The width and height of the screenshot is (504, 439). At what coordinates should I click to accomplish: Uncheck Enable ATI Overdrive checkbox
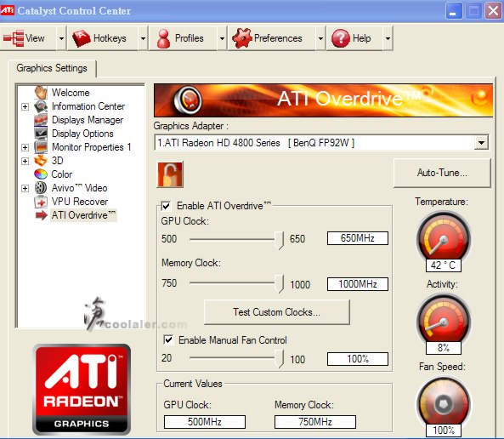167,206
